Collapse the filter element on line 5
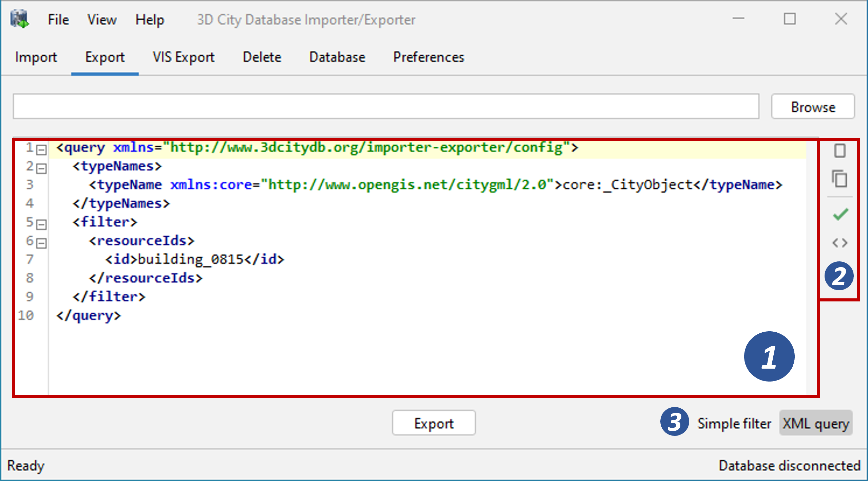This screenshot has width=868, height=481. pyautogui.click(x=41, y=224)
